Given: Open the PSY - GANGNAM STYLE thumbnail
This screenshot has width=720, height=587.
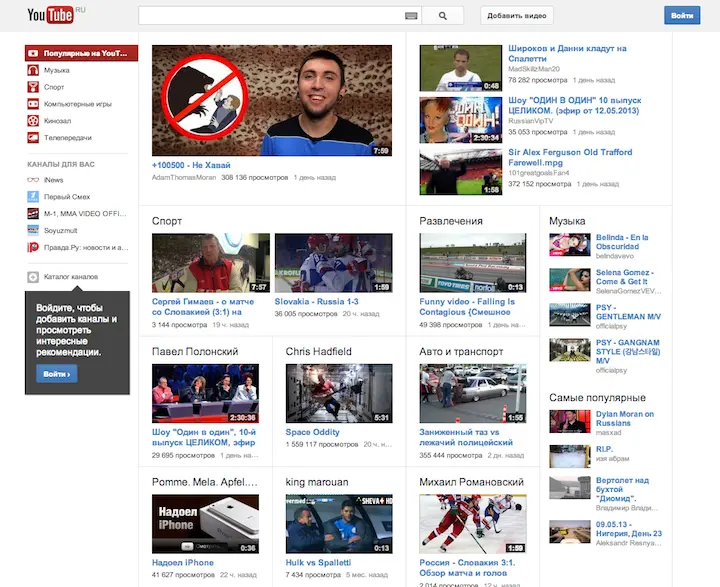Looking at the screenshot, I should click(570, 350).
